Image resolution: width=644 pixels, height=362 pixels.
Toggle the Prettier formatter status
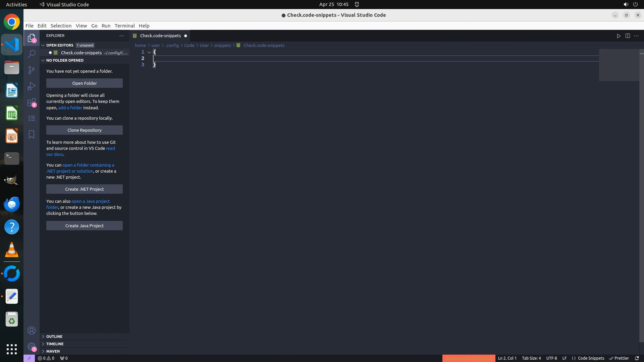[619, 358]
